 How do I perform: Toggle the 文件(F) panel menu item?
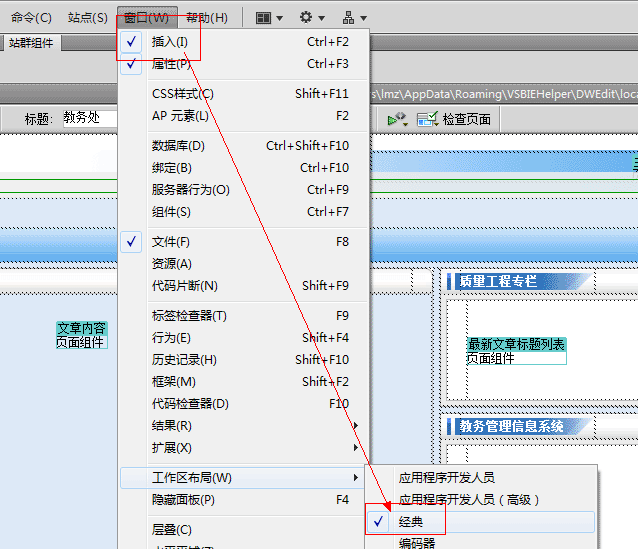pyautogui.click(x=170, y=242)
